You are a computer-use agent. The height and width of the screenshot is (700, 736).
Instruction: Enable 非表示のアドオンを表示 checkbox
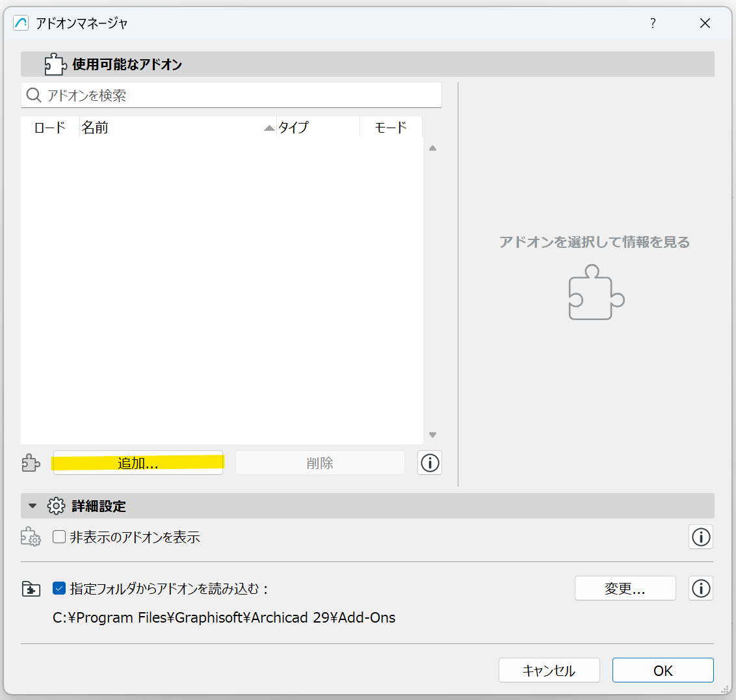tap(59, 537)
